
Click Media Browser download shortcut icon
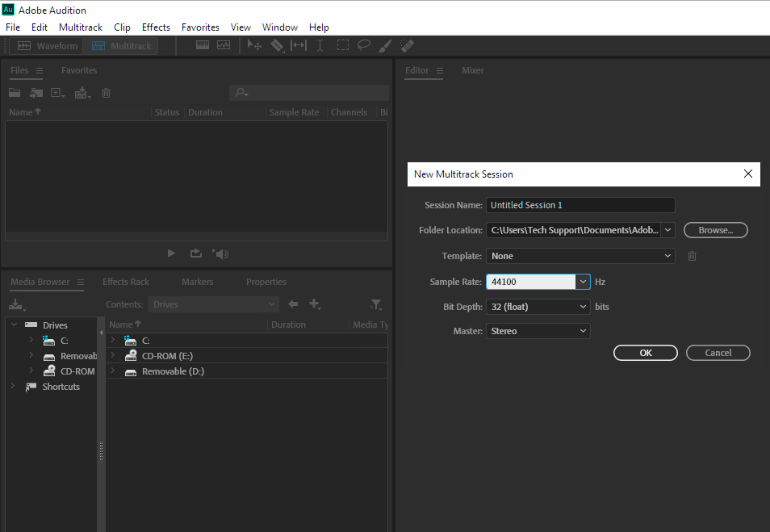click(17, 304)
